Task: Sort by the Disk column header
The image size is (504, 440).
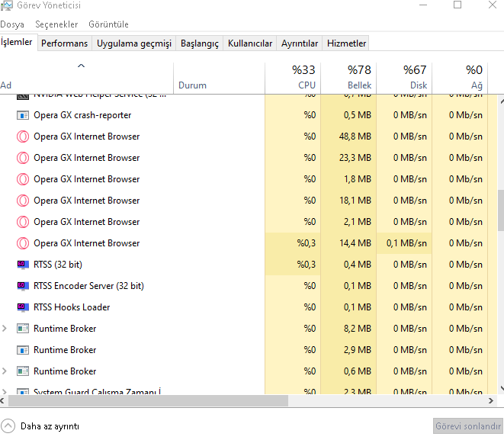Action: tap(404, 77)
